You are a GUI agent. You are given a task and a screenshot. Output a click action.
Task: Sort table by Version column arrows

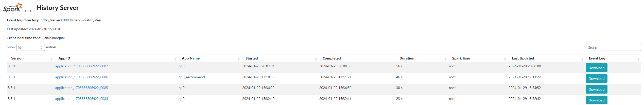click(x=51, y=59)
